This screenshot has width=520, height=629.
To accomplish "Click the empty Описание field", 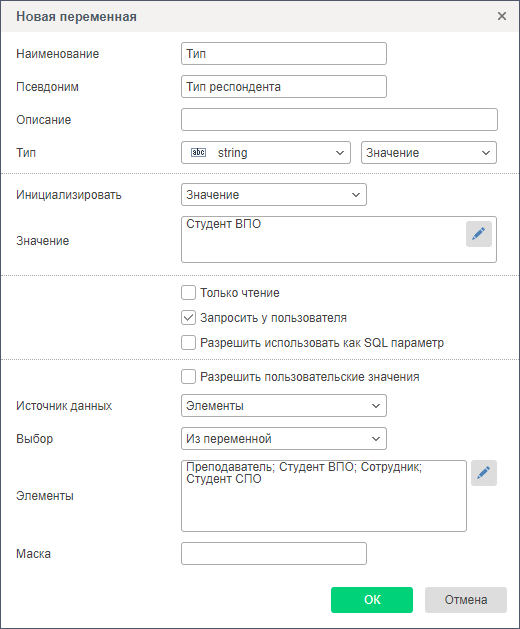I will [x=339, y=119].
